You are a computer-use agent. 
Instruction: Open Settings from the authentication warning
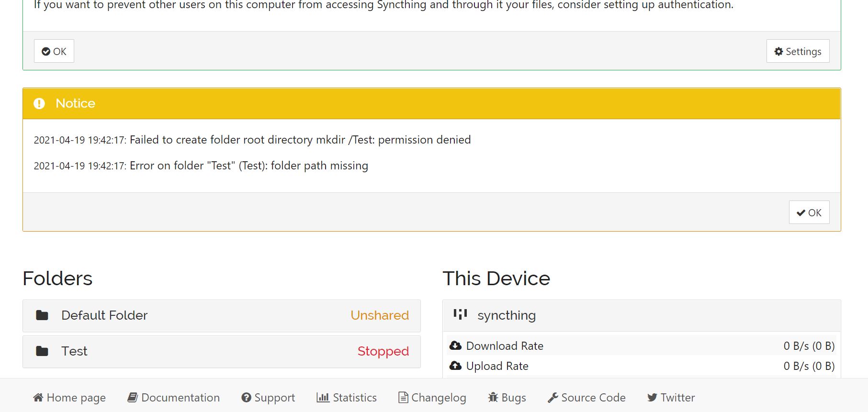(x=798, y=51)
